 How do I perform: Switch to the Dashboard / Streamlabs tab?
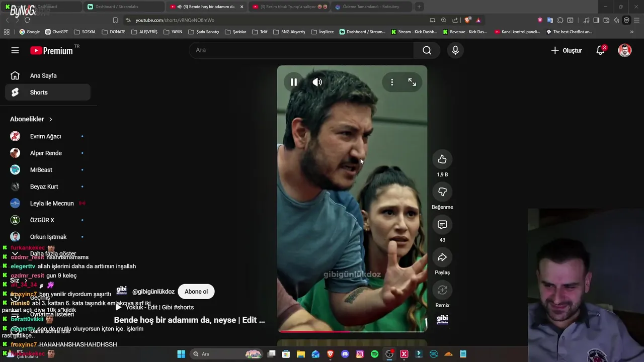(x=123, y=7)
